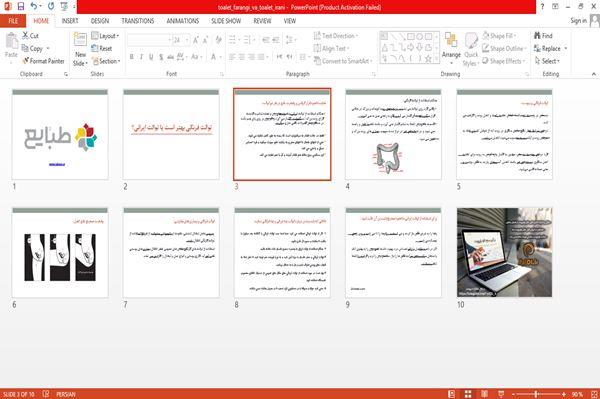Open the Shape Effects menu
Viewport: 600px width, 399px height.
click(504, 61)
